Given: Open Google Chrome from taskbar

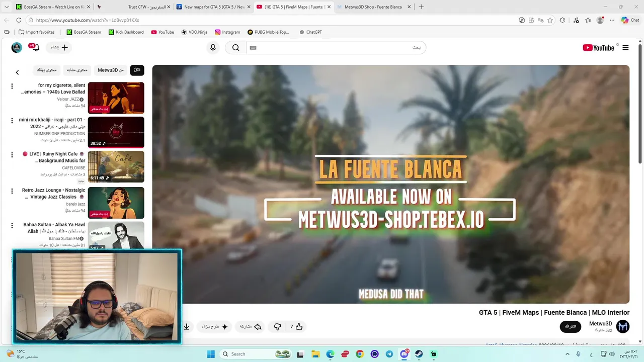Looking at the screenshot, I should coord(360,354).
